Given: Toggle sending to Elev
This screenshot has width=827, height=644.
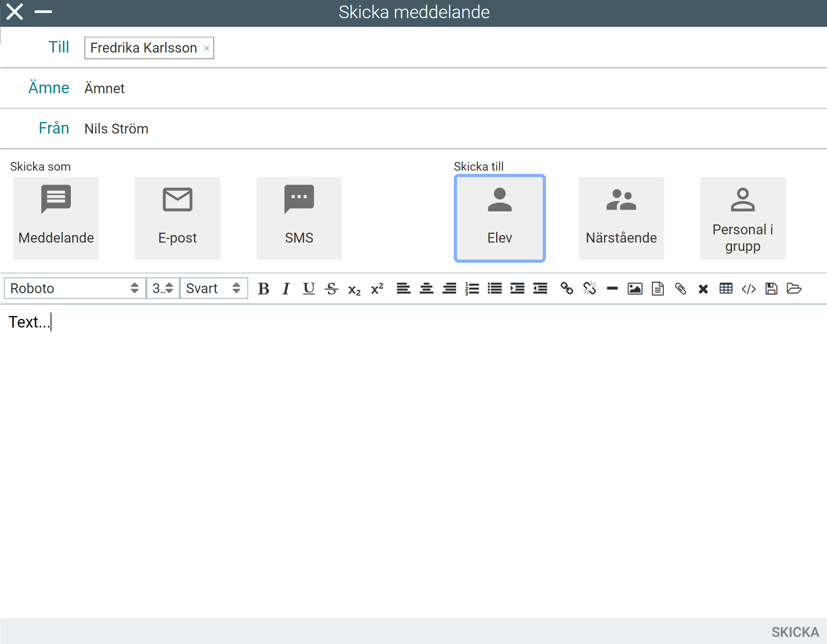Looking at the screenshot, I should tap(500, 218).
